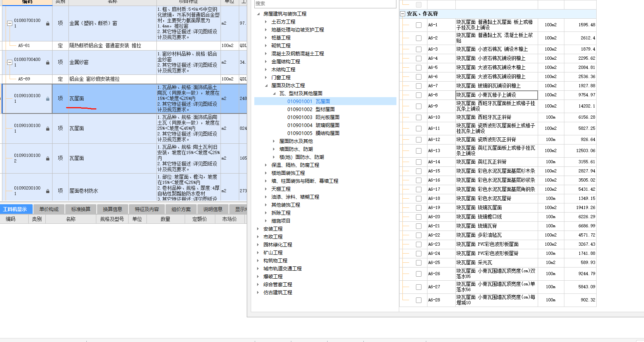Click 名称 column header in bottom panel
644x342 pixels.
pos(71,219)
